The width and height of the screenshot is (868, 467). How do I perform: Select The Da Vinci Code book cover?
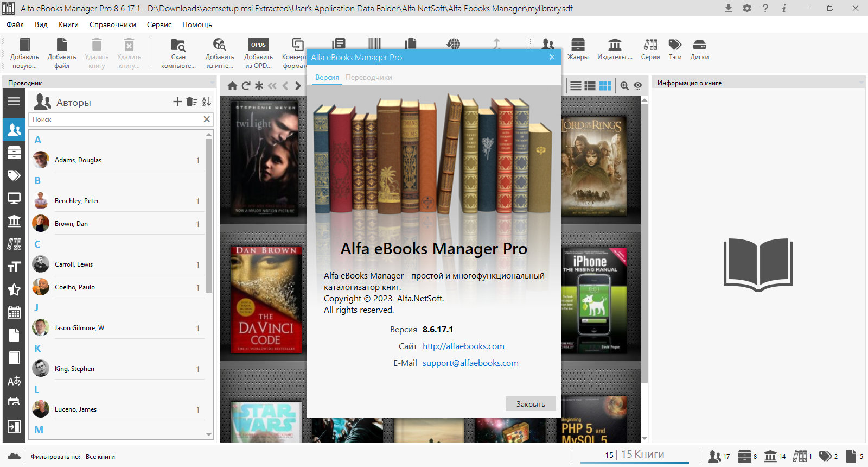click(266, 300)
